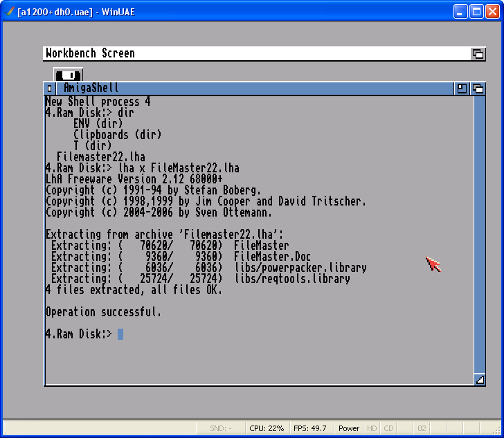Click the AmigaShell window title bar
504x438 pixels.
click(255, 89)
